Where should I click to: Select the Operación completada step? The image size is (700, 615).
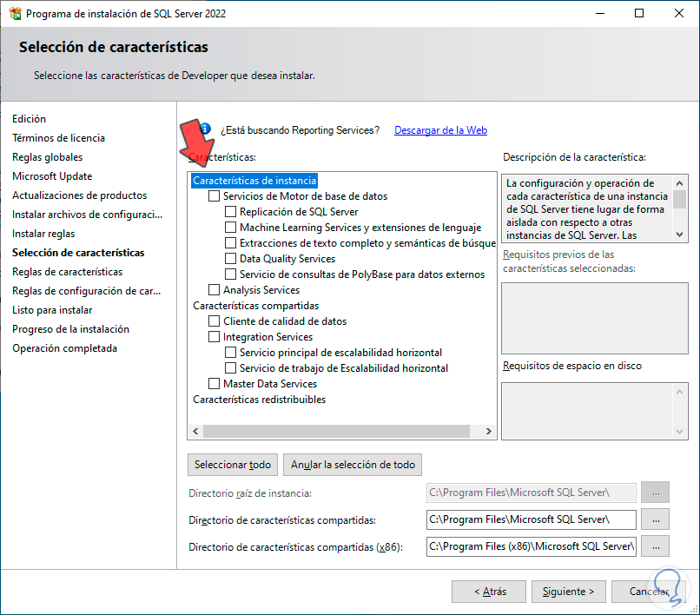coord(65,348)
